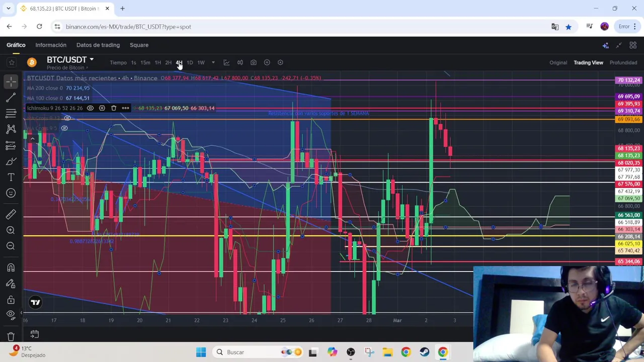
Task: Reload the Binance page
Action: point(39,27)
